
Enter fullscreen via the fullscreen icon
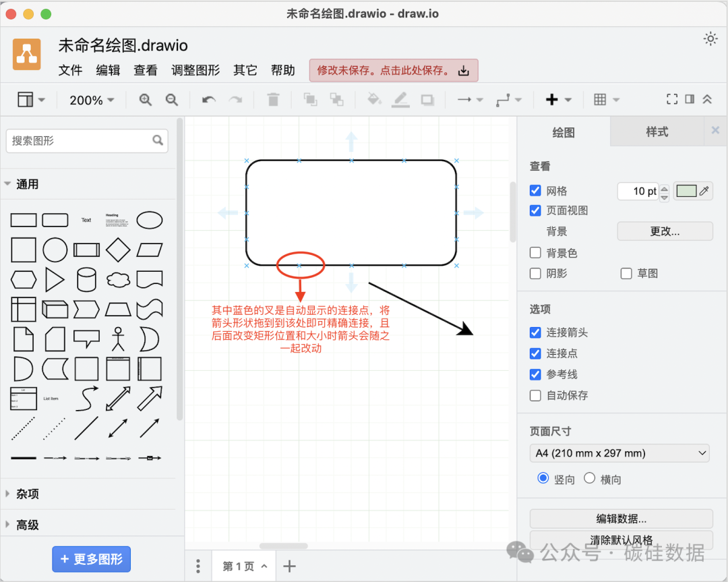[671, 98]
